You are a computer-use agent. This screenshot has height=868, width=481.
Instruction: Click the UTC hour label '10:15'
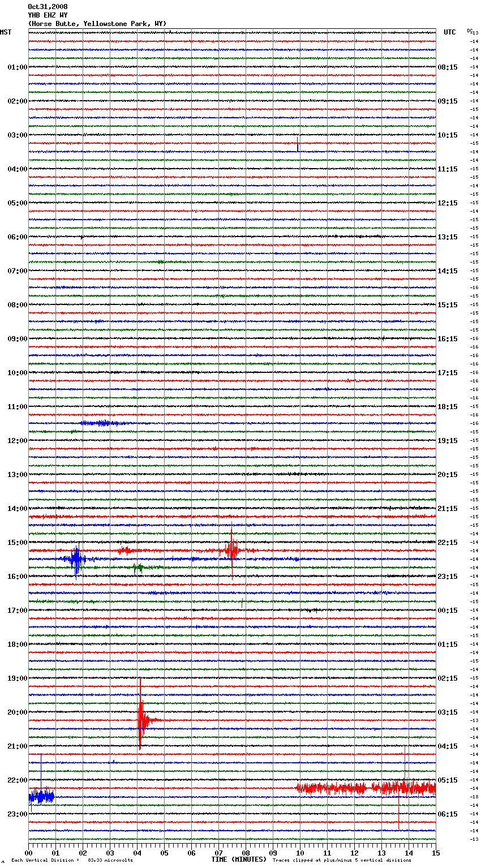[x=448, y=135]
